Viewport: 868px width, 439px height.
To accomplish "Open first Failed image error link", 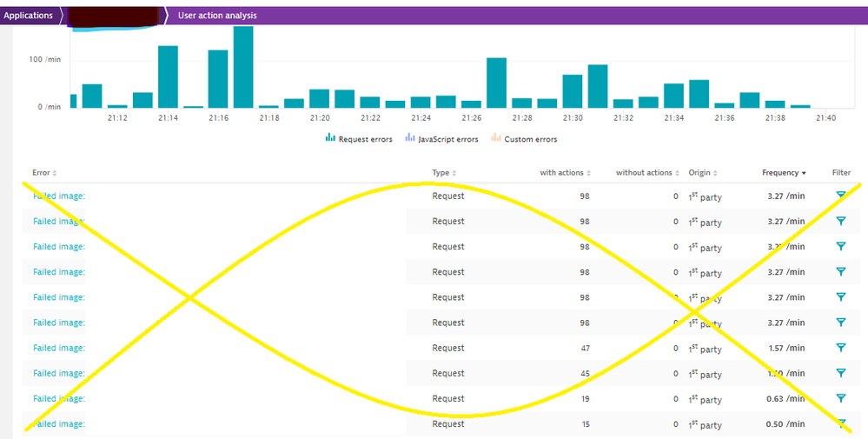I will tap(59, 196).
